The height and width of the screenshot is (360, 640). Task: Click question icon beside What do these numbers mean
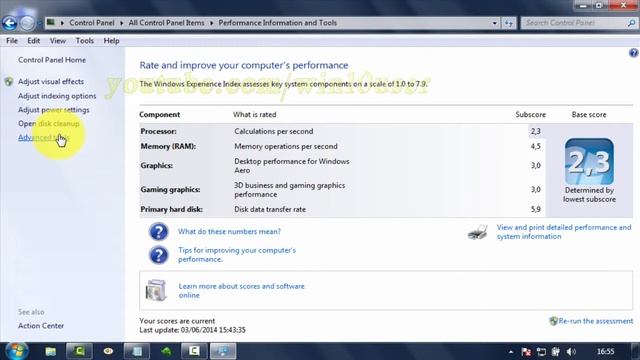(x=158, y=232)
